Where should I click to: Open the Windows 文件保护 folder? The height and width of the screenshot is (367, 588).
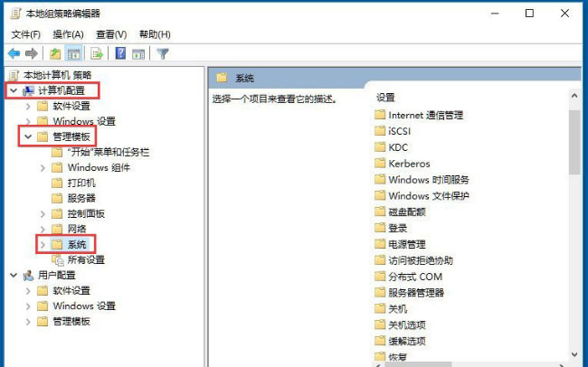[422, 195]
